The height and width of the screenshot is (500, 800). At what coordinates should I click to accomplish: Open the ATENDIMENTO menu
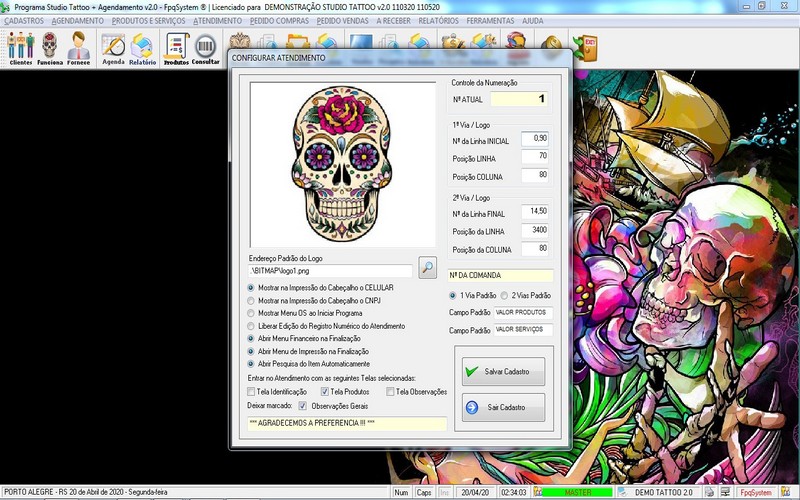point(217,21)
